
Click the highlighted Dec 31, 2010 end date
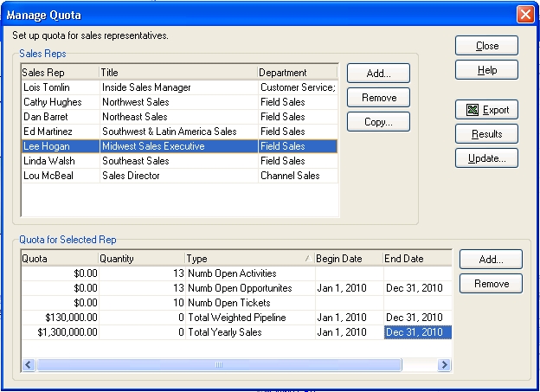pyautogui.click(x=417, y=332)
